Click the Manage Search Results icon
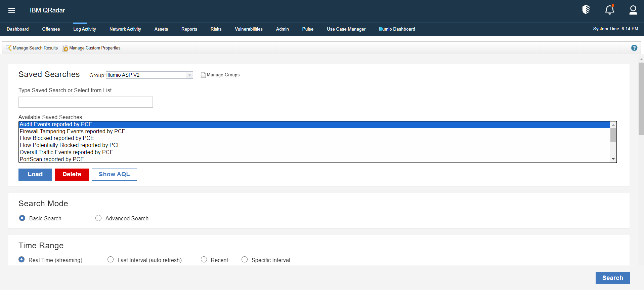Screen dimensions: 644x290 click(9, 48)
